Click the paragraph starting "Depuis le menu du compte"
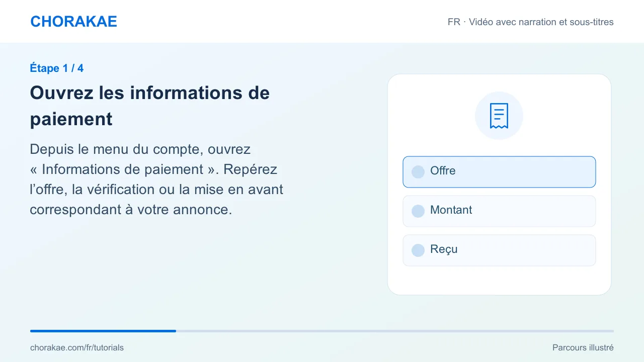 coord(156,179)
